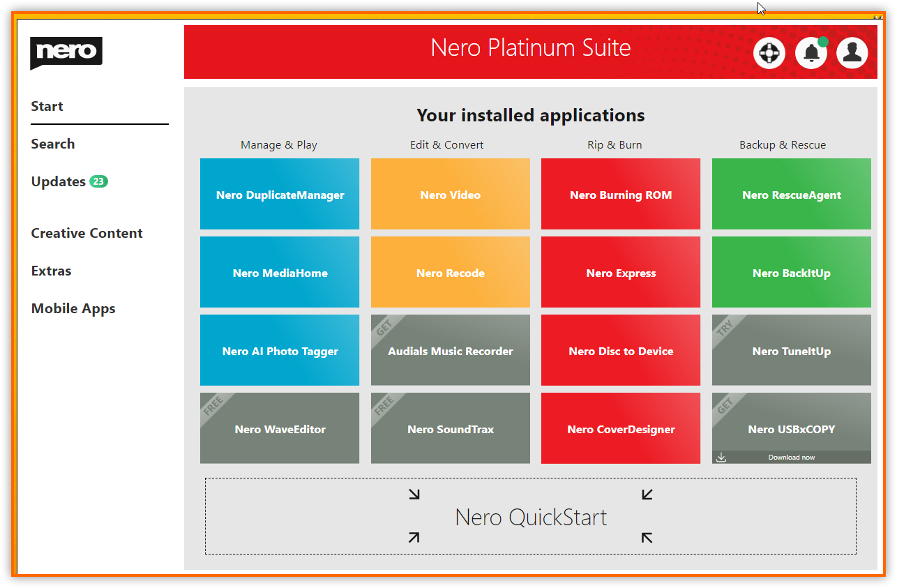The height and width of the screenshot is (588, 897).
Task: Select the Start menu item
Action: (x=47, y=106)
